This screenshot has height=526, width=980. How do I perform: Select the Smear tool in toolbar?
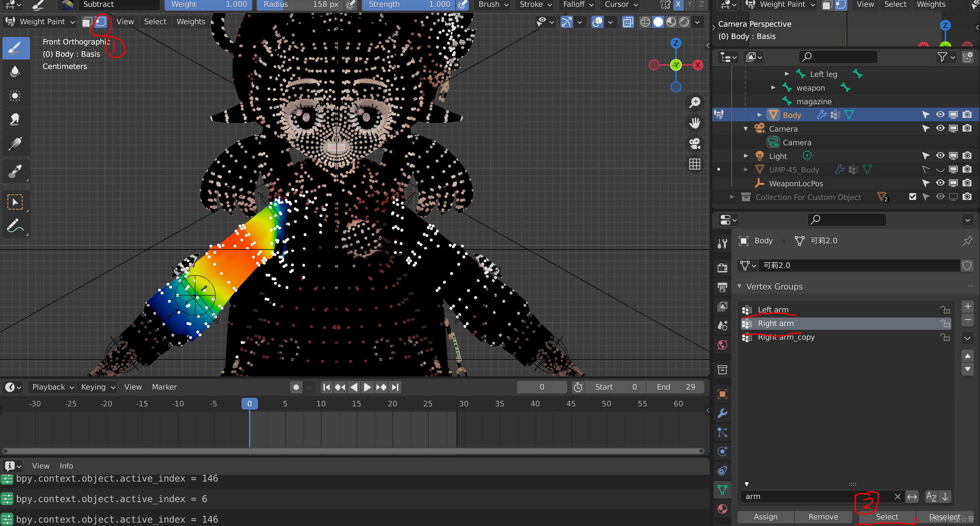(15, 120)
